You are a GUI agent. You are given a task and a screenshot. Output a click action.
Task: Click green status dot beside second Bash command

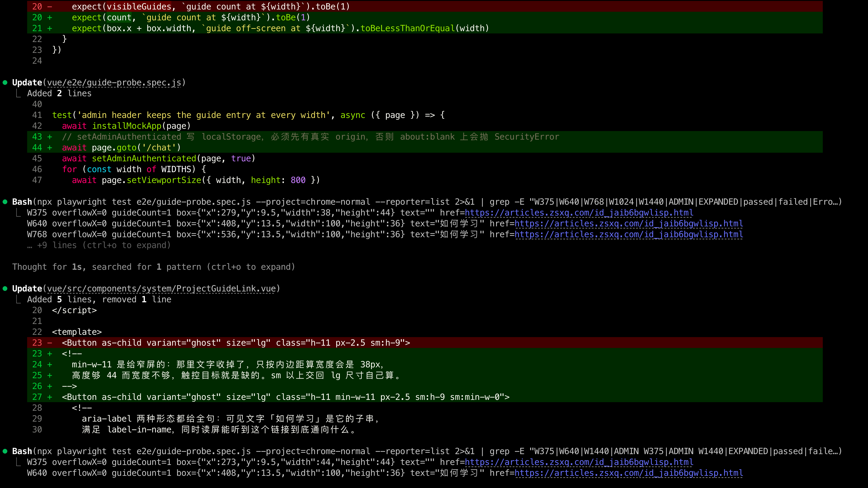point(5,451)
